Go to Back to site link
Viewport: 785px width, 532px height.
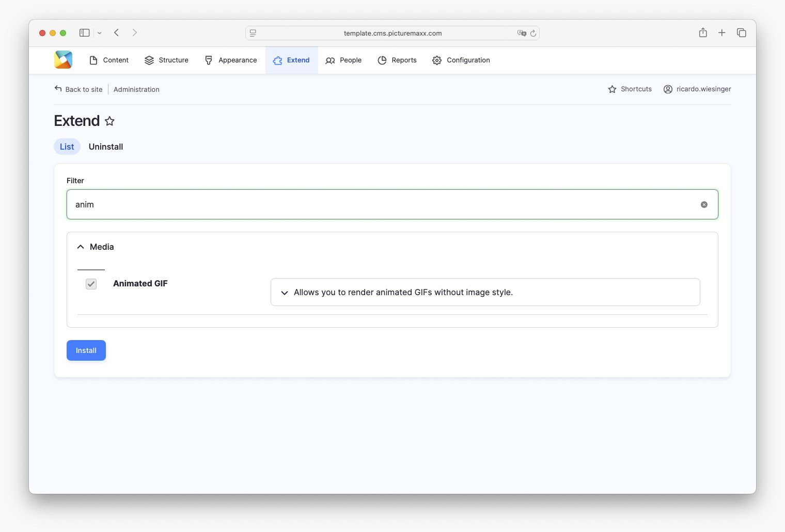[84, 89]
